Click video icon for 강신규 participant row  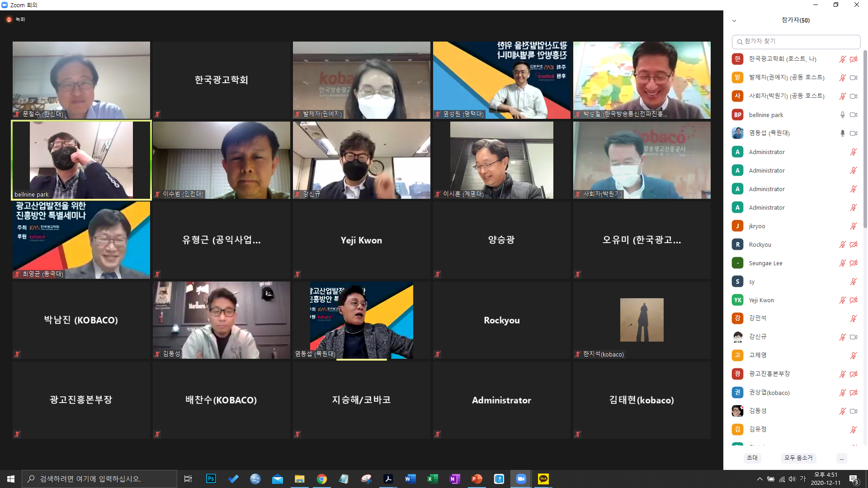pos(854,337)
